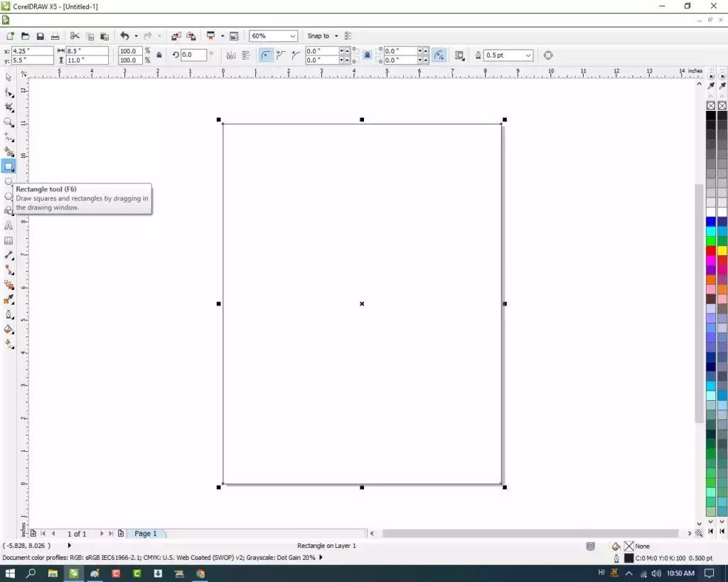Open taskbar Search

coord(31,573)
